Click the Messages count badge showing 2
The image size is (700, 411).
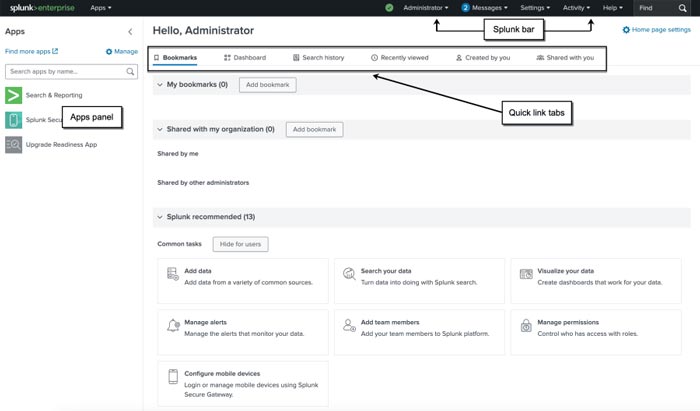(x=465, y=8)
